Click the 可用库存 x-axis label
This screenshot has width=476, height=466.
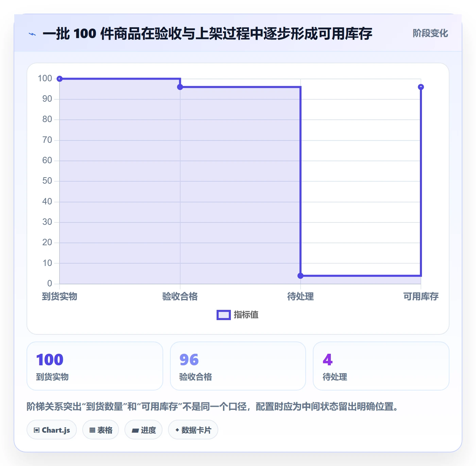coord(421,297)
